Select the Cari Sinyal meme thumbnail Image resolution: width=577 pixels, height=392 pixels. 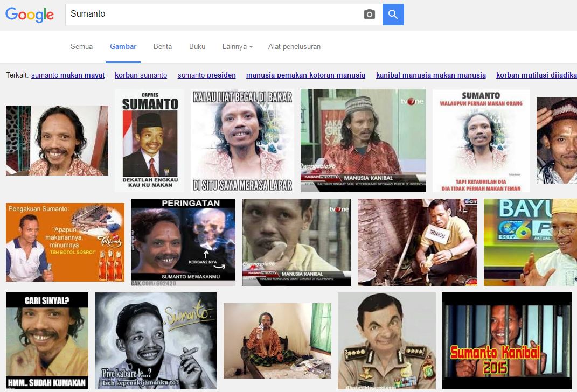(x=47, y=340)
